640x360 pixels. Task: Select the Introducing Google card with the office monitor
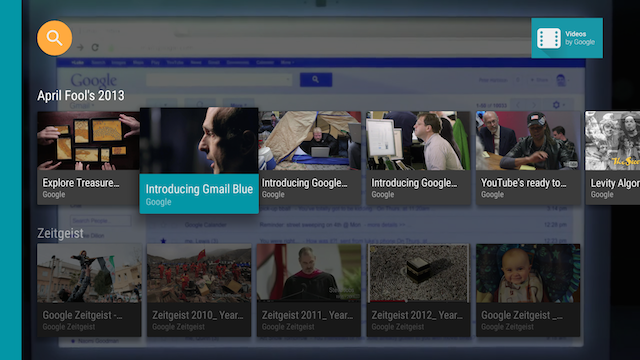click(x=418, y=158)
